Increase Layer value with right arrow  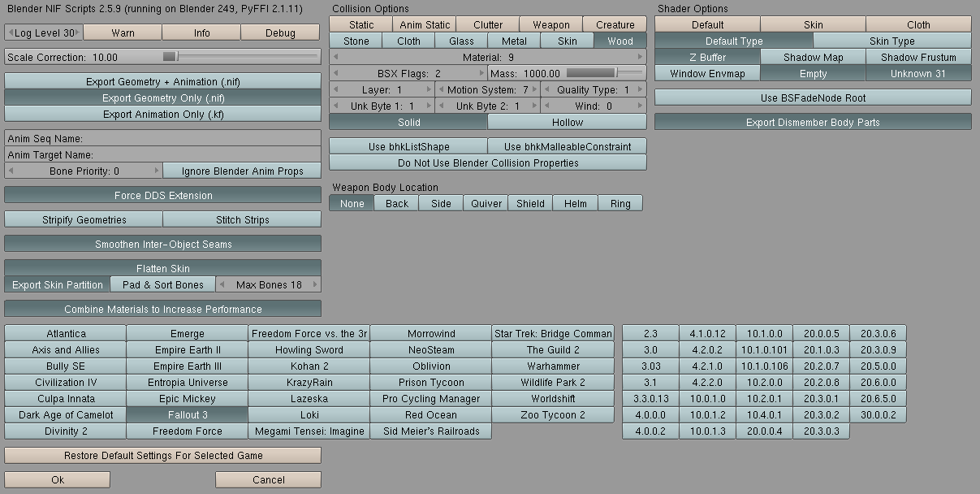coord(429,89)
